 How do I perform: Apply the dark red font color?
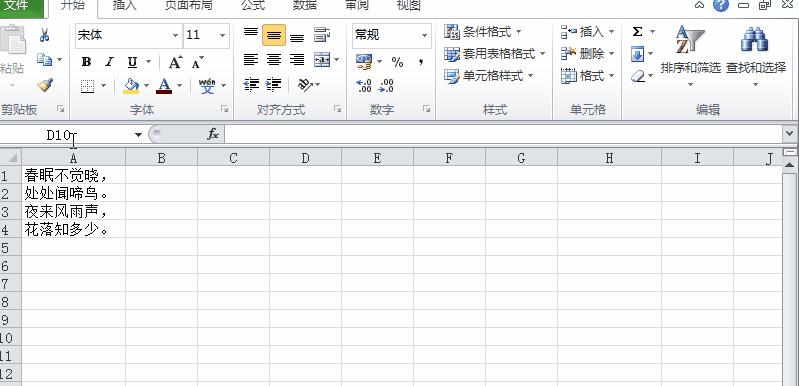point(164,86)
